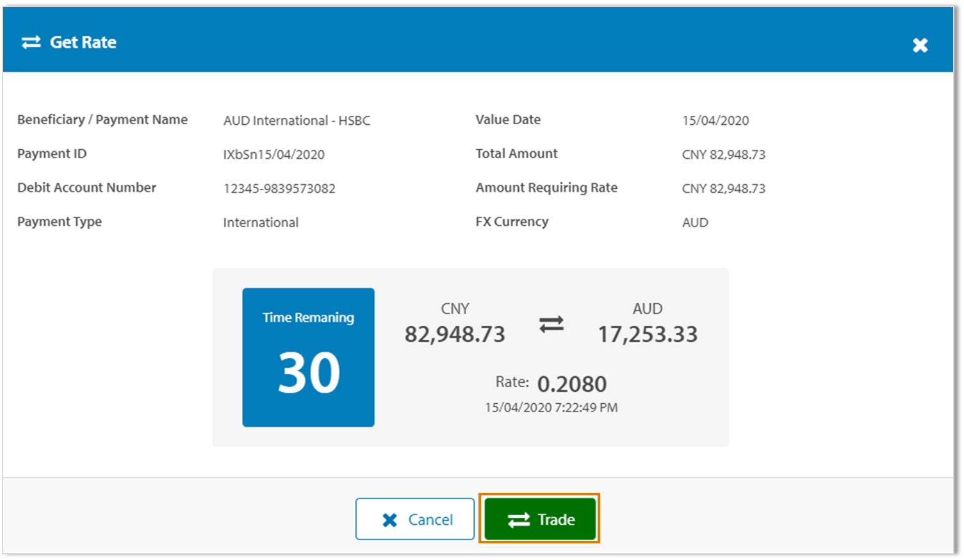Click the X icon inside the Cancel button
The width and height of the screenshot is (964, 560).
coord(389,519)
